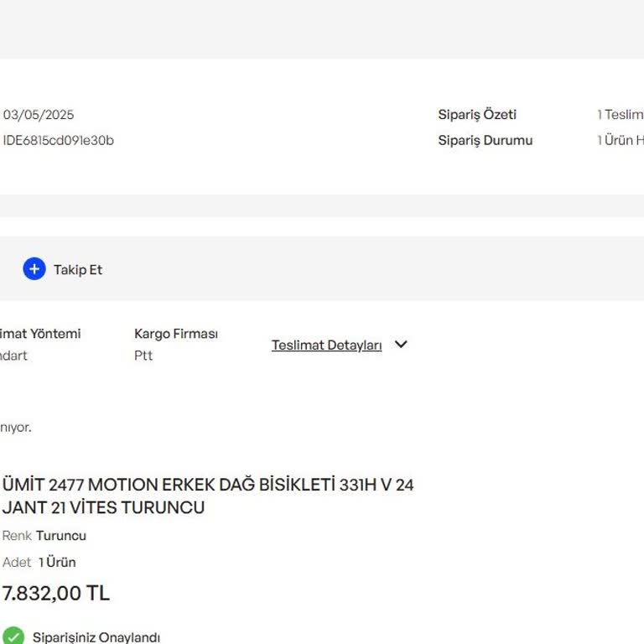The width and height of the screenshot is (644, 644).
Task: Click the Renk Turuncu color detail
Action: coord(44,536)
